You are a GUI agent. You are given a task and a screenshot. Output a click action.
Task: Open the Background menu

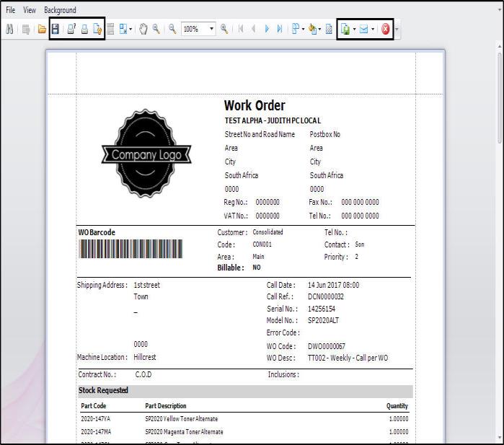pyautogui.click(x=60, y=10)
